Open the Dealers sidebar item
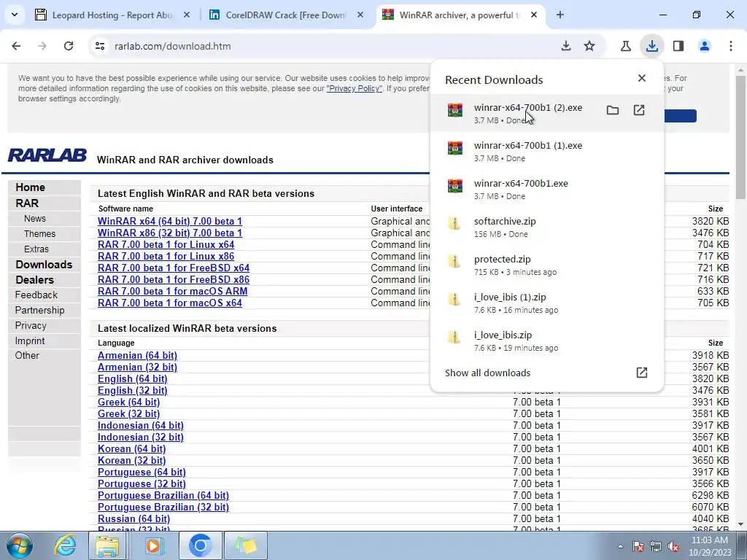Image resolution: width=747 pixels, height=560 pixels. coord(35,279)
